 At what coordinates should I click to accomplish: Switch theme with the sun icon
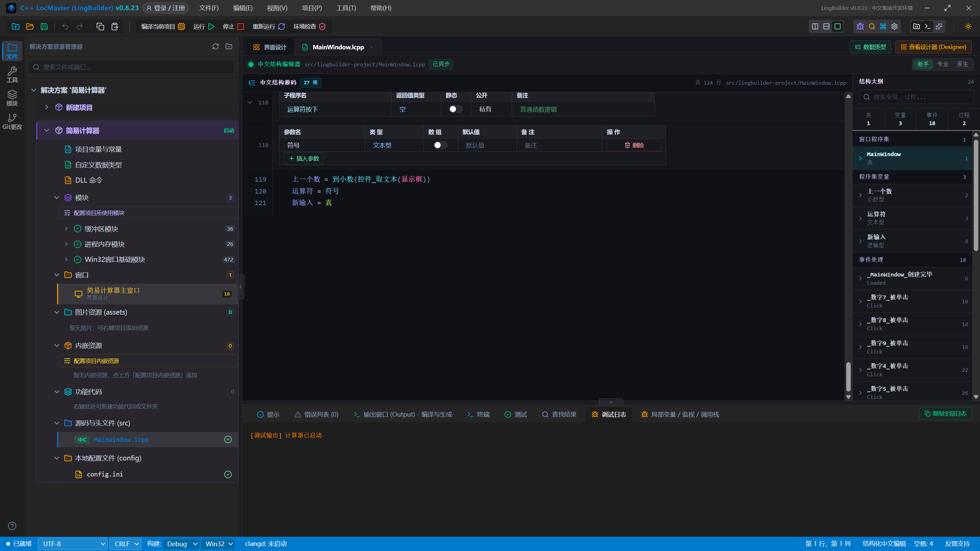point(968,26)
